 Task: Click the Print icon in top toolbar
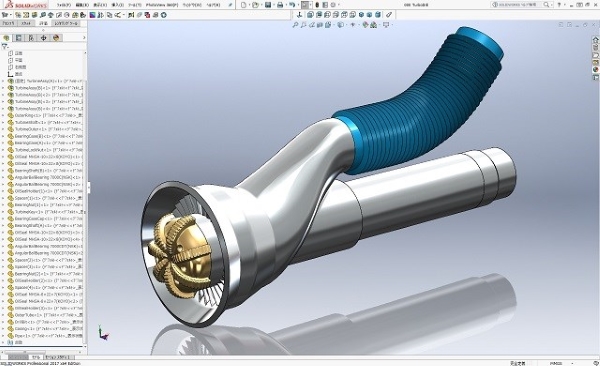(280, 5)
